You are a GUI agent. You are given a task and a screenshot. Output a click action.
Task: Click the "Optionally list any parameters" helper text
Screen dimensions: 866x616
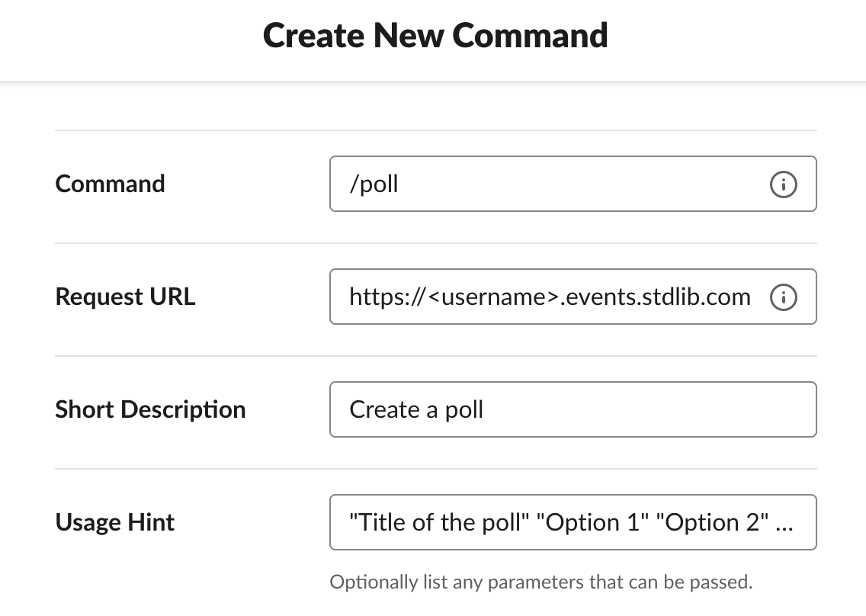tap(540, 582)
